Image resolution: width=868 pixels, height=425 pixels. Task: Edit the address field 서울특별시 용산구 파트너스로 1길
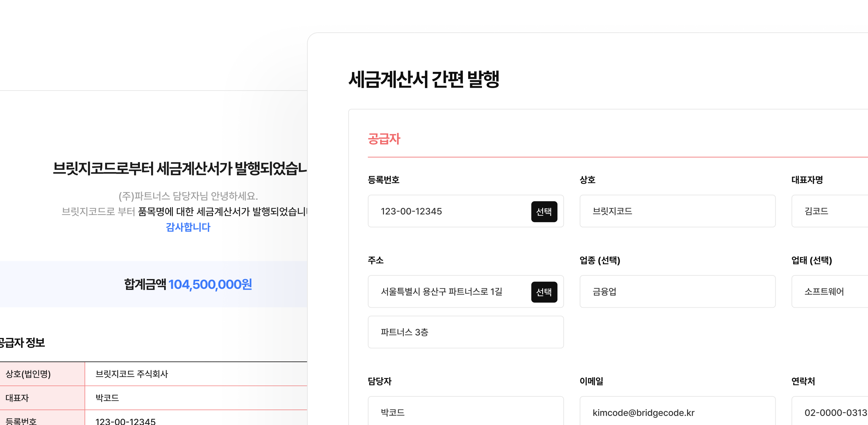465,292
